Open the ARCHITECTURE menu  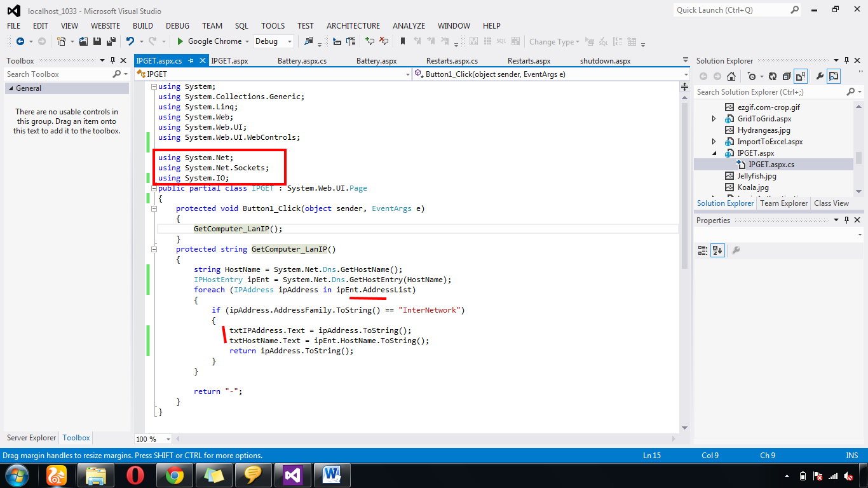tap(353, 26)
